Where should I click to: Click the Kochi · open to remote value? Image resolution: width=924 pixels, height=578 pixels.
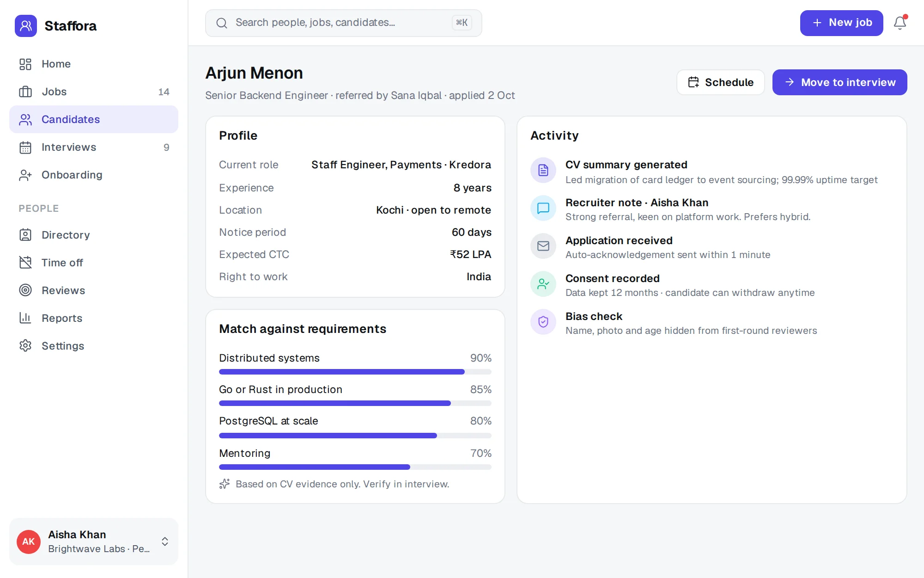433,210
